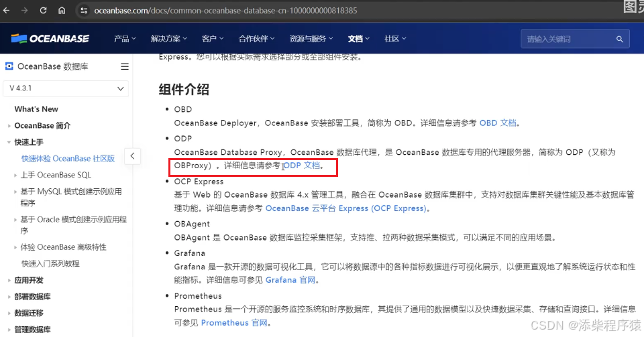Open the 资源与服务 menu
The height and width of the screenshot is (337, 644).
point(311,39)
